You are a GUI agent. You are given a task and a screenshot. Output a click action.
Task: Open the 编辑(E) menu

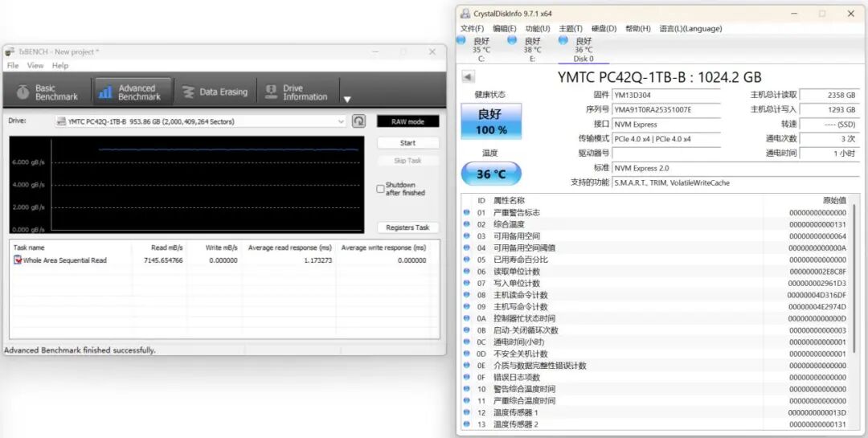(504, 28)
